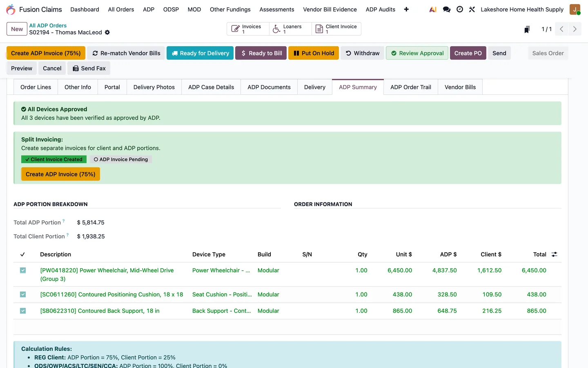Click the Send Fax button
Screen dimensions: 588x368
(x=89, y=68)
